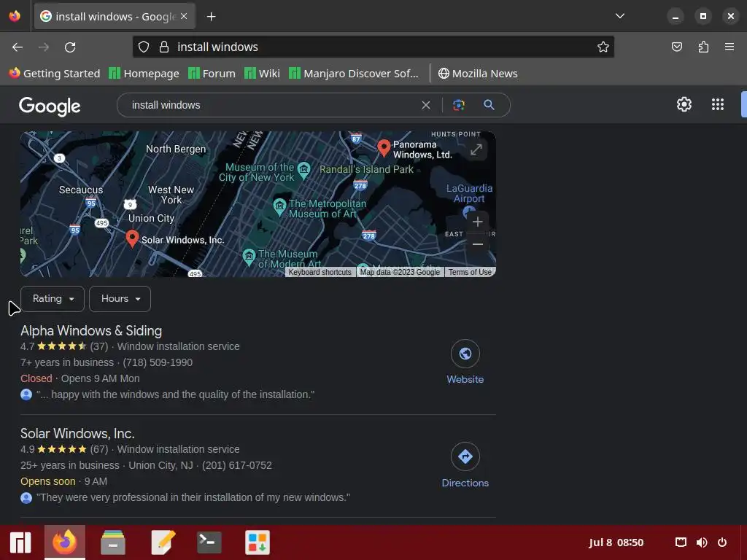Click the phone number (718) 509-1990
Image resolution: width=747 pixels, height=560 pixels.
[x=158, y=362]
